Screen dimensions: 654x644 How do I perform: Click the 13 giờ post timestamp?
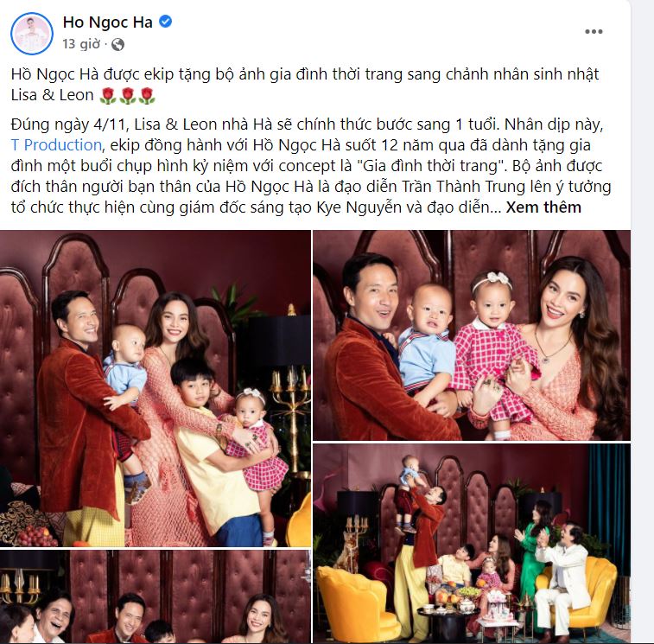[81, 44]
